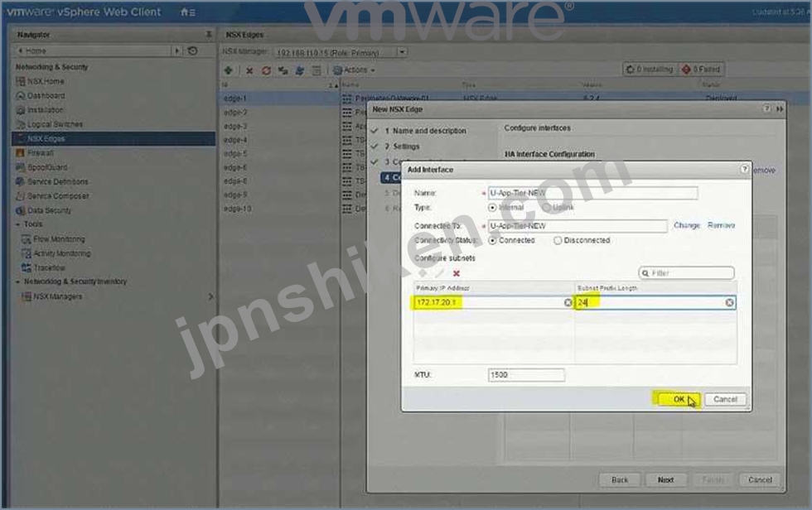Click Next in New NSX Edge wizard
This screenshot has height=510, width=812.
(x=666, y=480)
